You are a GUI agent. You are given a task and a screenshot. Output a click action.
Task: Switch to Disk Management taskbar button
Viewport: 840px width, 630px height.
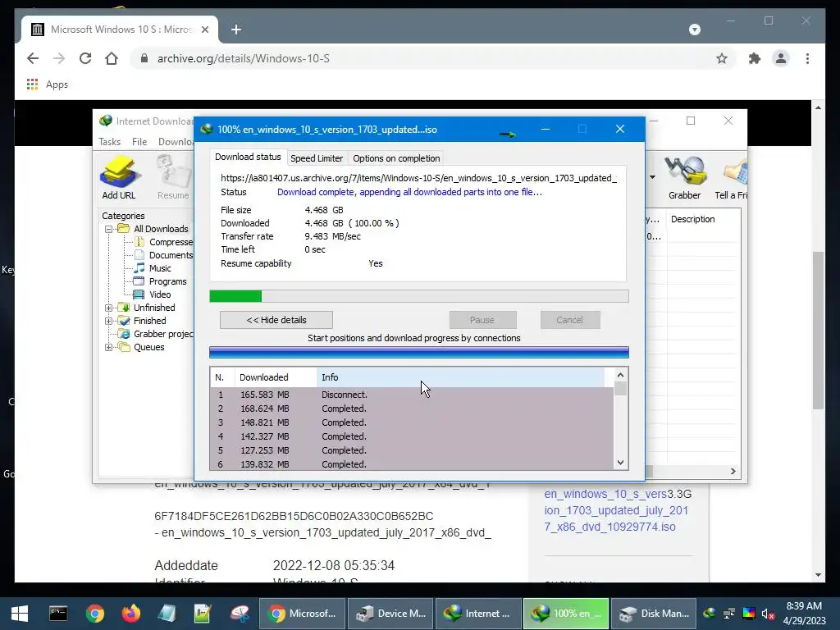point(654,614)
